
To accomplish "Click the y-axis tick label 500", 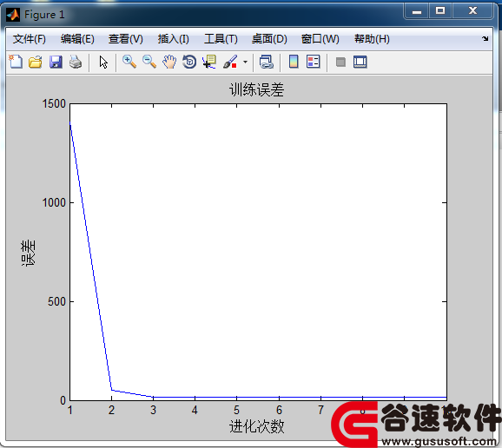I will tap(56, 301).
